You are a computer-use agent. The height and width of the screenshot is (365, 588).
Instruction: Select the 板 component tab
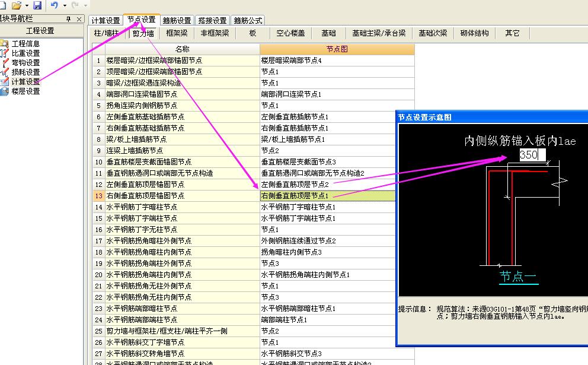pyautogui.click(x=253, y=33)
